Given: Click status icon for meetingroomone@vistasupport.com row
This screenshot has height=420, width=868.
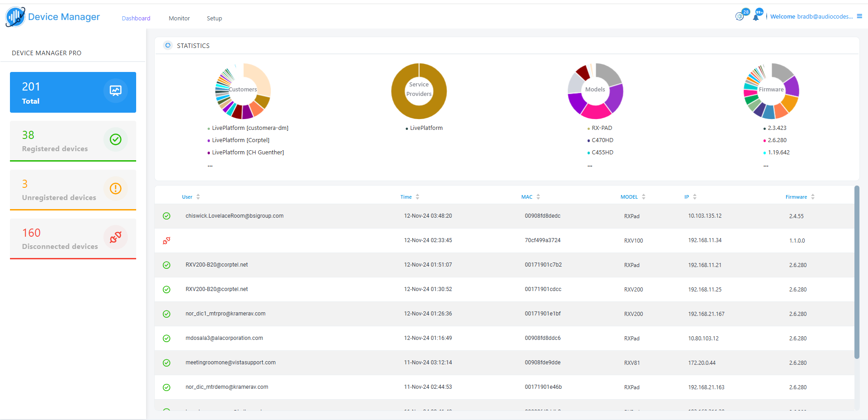Looking at the screenshot, I should 166,363.
